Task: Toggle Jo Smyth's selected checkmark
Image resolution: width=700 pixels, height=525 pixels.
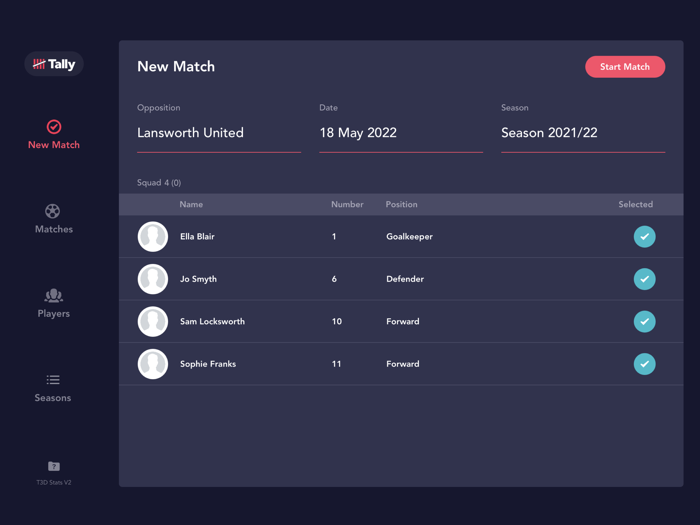Action: point(644,279)
